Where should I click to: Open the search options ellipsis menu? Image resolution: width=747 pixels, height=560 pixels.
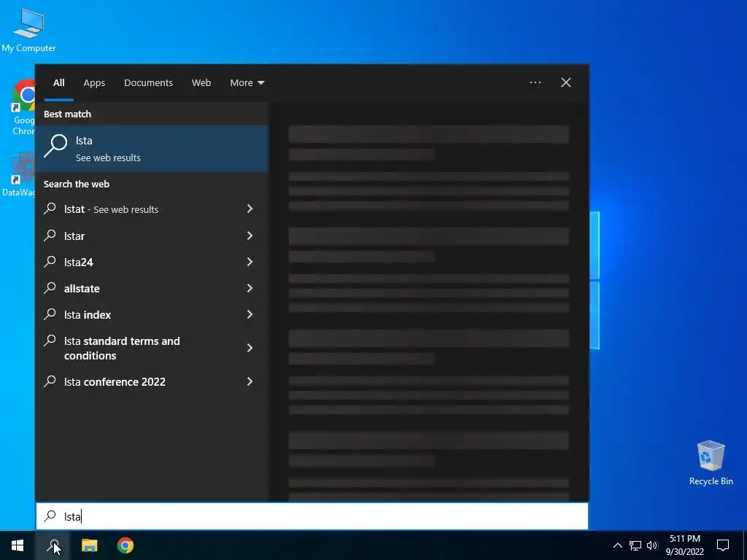535,82
